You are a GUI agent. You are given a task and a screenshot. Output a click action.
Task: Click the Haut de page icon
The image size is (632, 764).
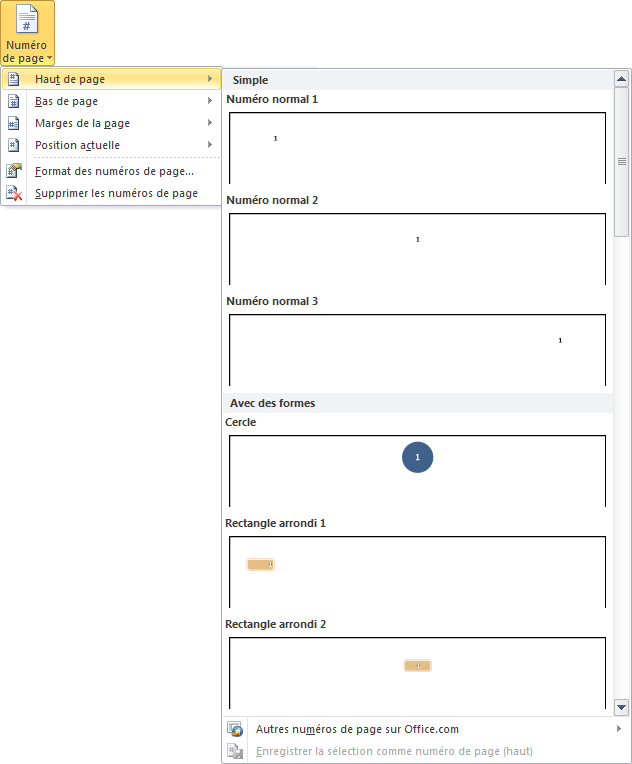tap(13, 79)
